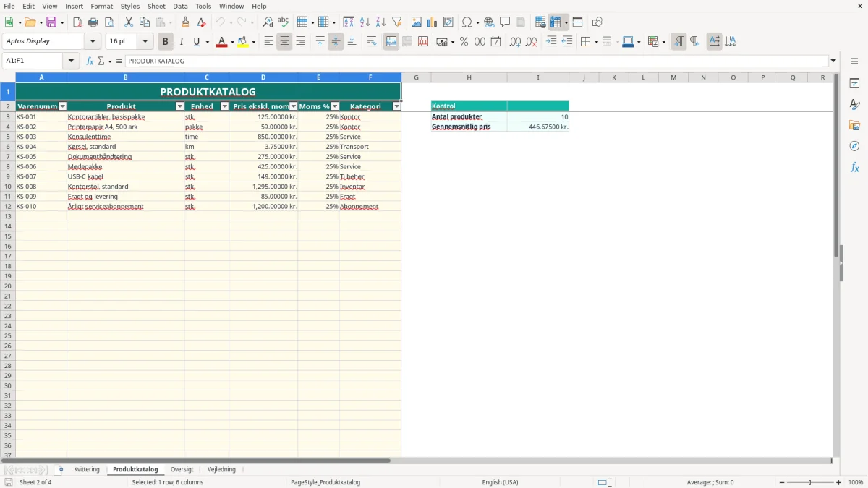Click the Add Decimal Place icon

tap(515, 42)
